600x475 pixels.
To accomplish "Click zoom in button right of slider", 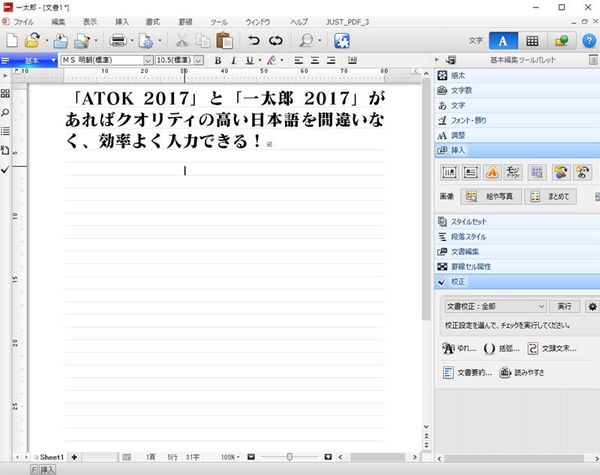I will [x=328, y=457].
